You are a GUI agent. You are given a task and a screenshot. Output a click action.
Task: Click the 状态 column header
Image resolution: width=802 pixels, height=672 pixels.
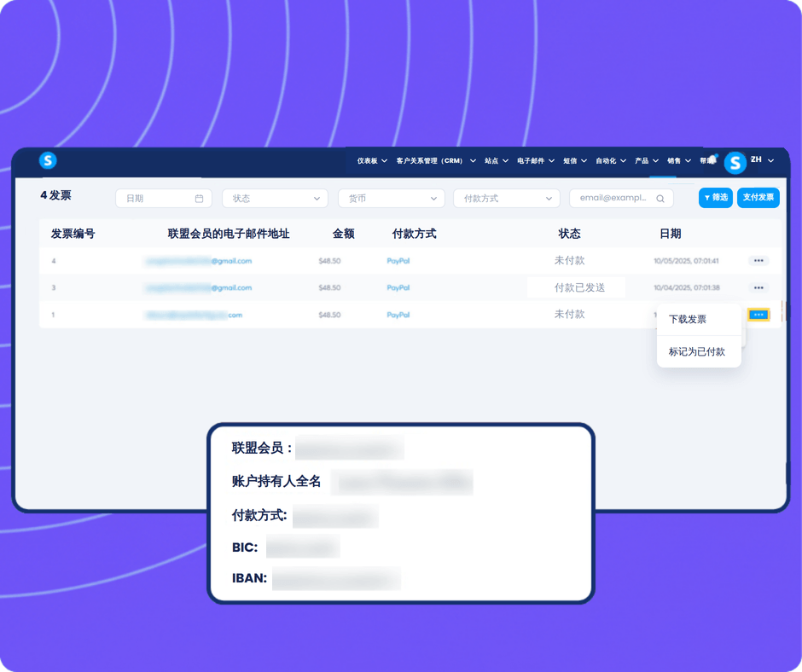coord(569,234)
